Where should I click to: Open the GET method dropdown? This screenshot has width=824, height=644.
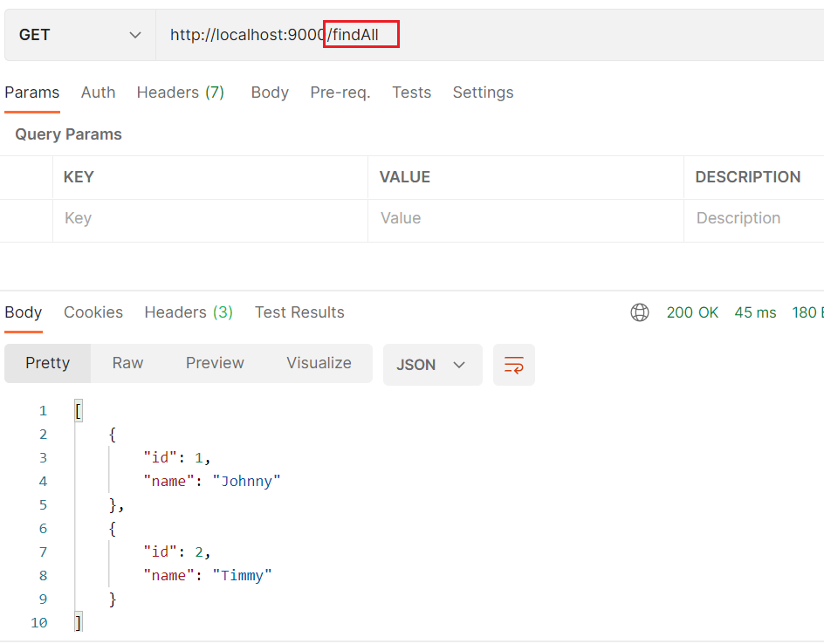[80, 35]
